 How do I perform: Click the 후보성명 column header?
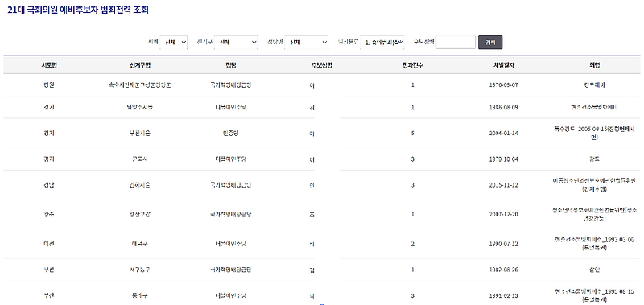pos(321,65)
